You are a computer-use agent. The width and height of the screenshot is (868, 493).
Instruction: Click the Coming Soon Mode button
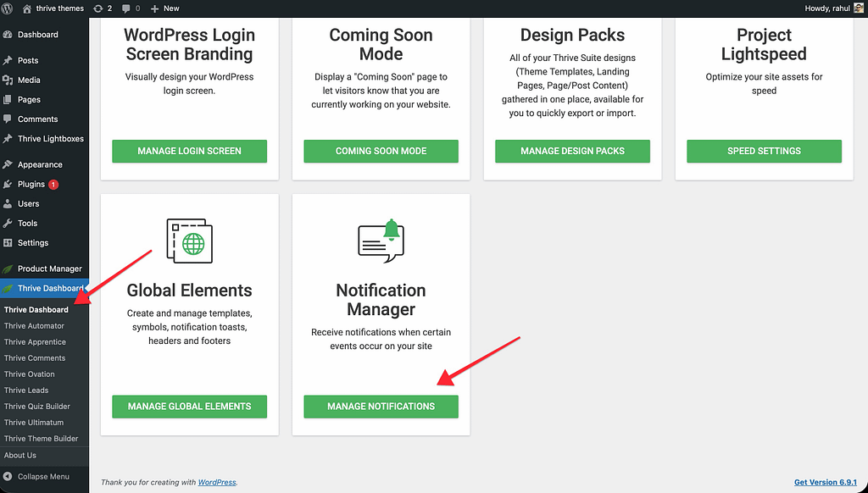pos(381,151)
